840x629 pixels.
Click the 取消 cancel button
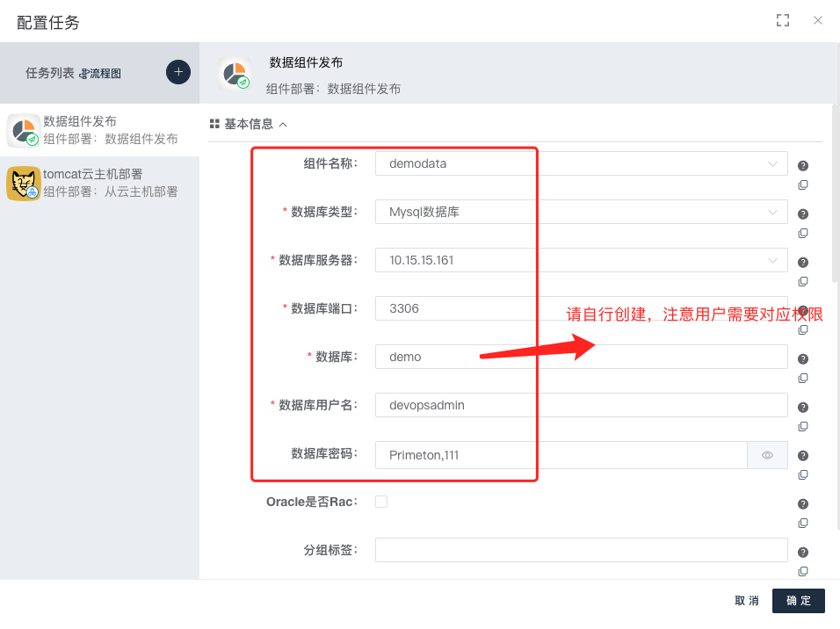(747, 601)
